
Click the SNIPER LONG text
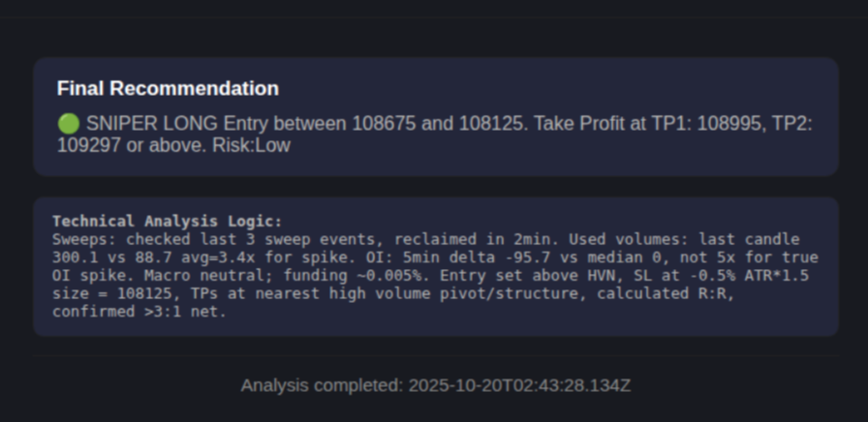click(x=152, y=123)
